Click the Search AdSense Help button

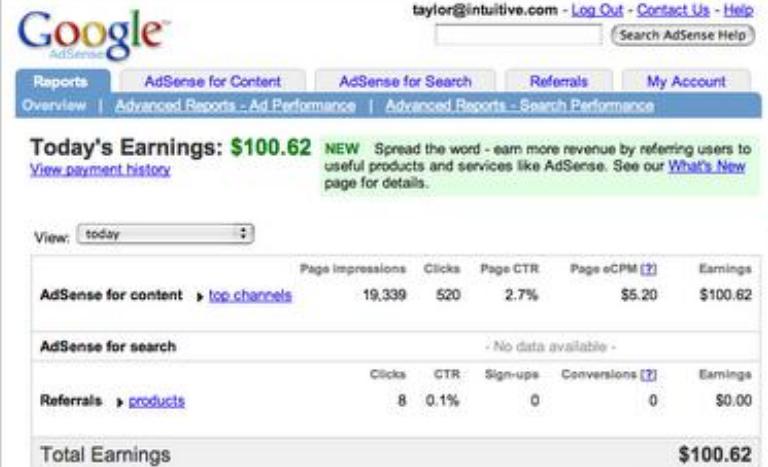coord(683,35)
